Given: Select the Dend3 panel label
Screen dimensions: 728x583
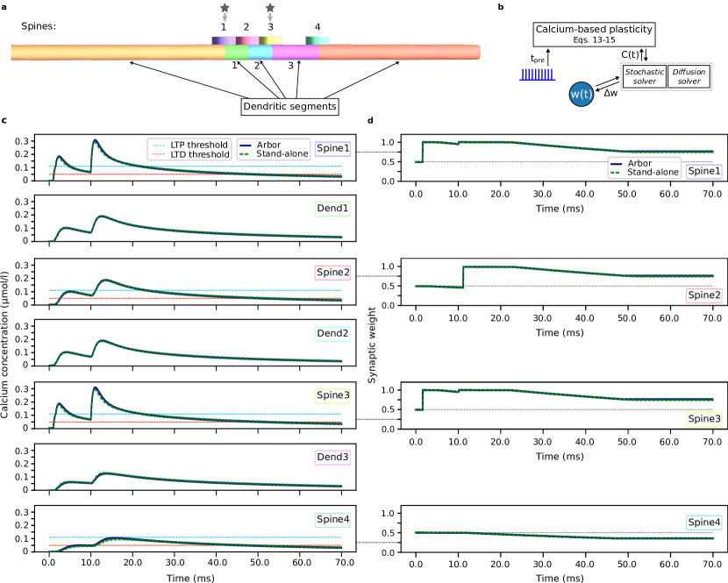Looking at the screenshot, I should (332, 457).
